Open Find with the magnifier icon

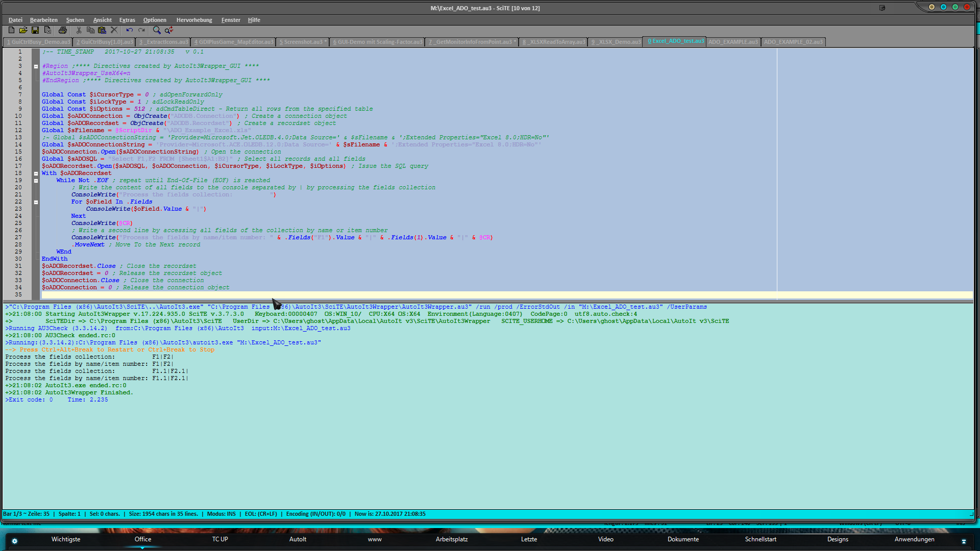point(157,31)
